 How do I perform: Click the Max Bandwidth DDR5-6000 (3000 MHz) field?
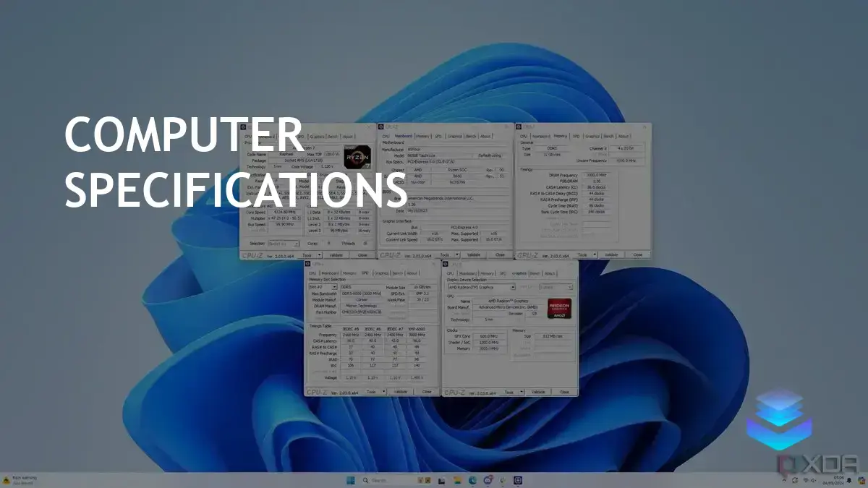[361, 294]
